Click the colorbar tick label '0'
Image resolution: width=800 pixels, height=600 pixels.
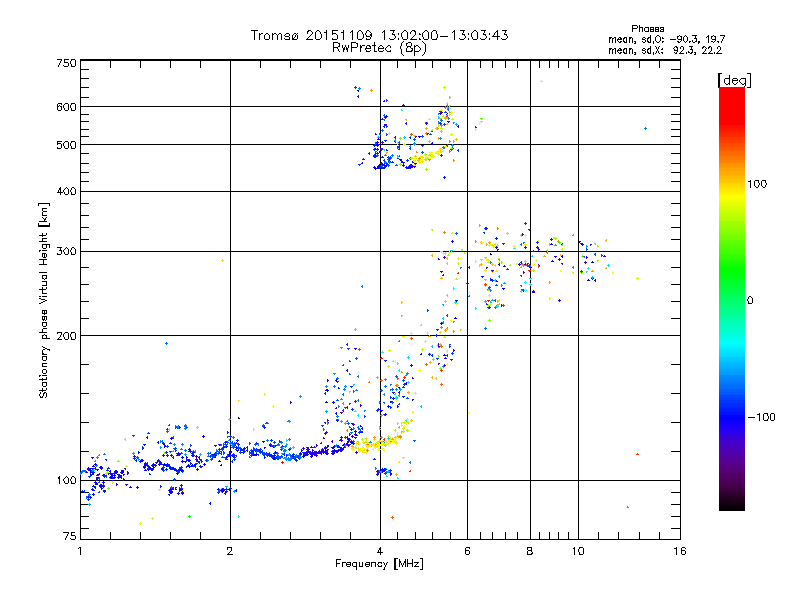pos(750,301)
